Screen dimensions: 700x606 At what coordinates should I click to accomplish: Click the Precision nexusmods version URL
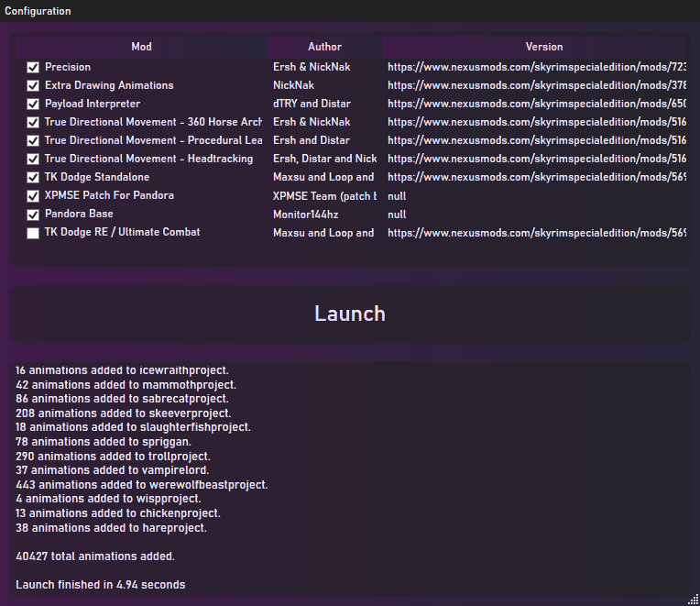537,67
